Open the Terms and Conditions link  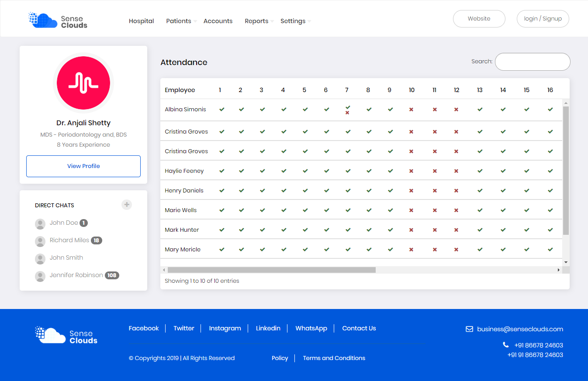[x=334, y=358]
